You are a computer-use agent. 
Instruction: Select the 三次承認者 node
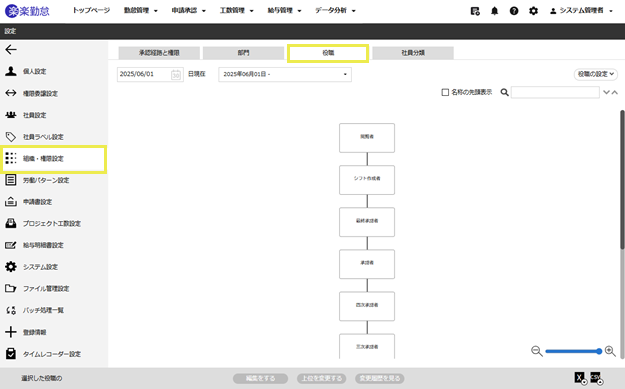367,346
